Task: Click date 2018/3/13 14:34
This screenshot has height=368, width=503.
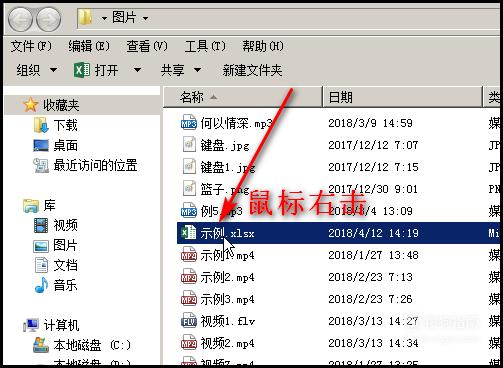Action: pos(373,343)
